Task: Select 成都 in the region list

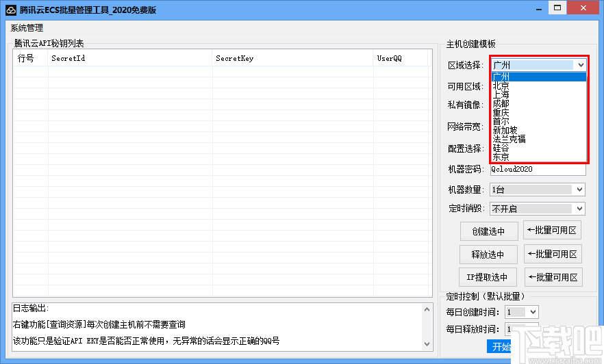Action: (539, 103)
